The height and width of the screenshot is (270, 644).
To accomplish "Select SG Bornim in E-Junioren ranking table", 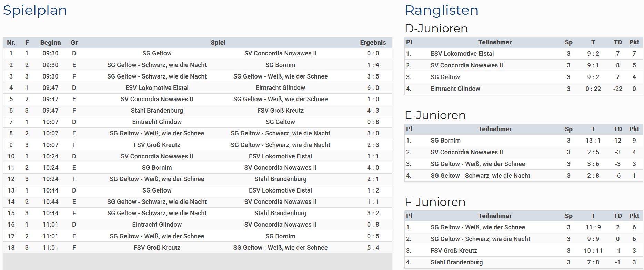I will [x=445, y=141].
